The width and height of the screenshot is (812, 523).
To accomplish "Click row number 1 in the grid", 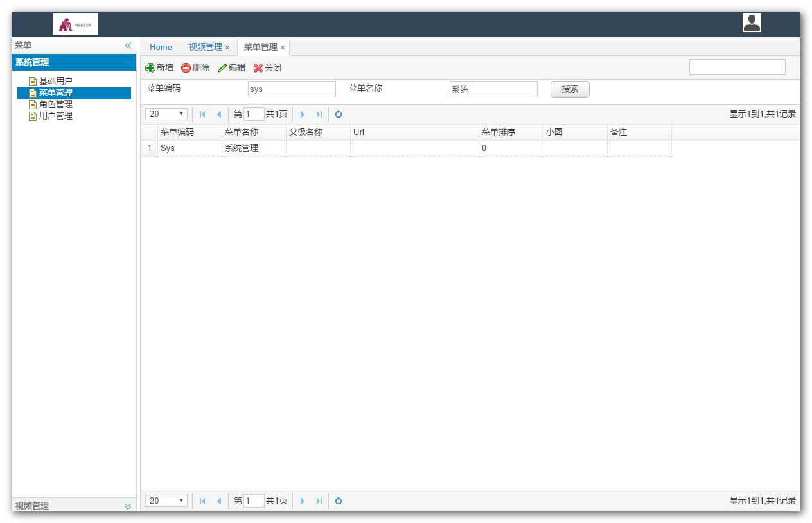I will pyautogui.click(x=150, y=148).
